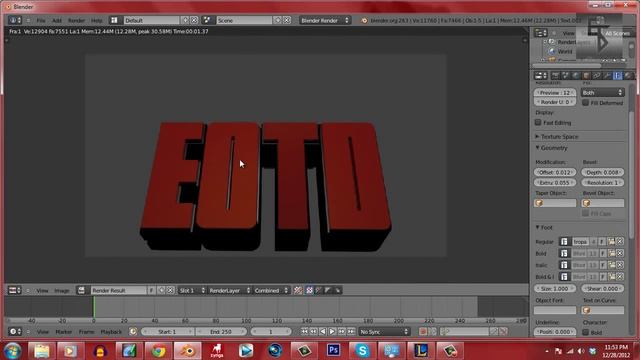This screenshot has width=640, height=360.
Task: Unlink the Regular font with X icon
Action: tap(620, 242)
